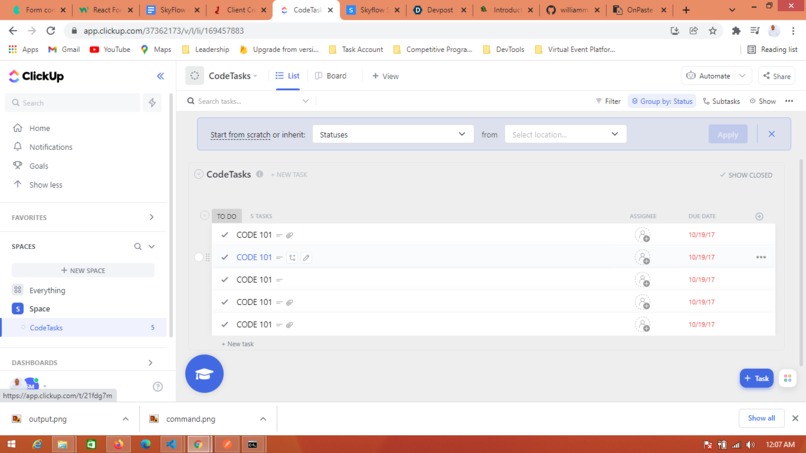Click the Share button
Image resolution: width=806 pixels, height=453 pixels.
point(777,76)
